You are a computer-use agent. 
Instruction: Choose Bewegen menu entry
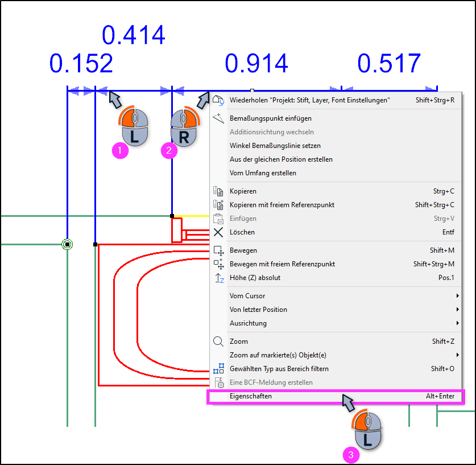tap(336, 250)
